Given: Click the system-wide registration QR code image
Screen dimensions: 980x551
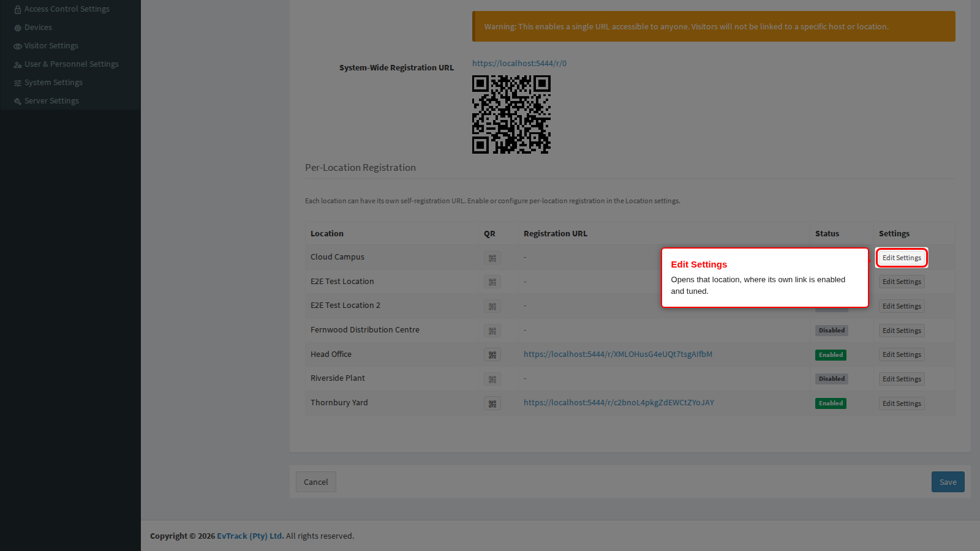Looking at the screenshot, I should coord(511,114).
